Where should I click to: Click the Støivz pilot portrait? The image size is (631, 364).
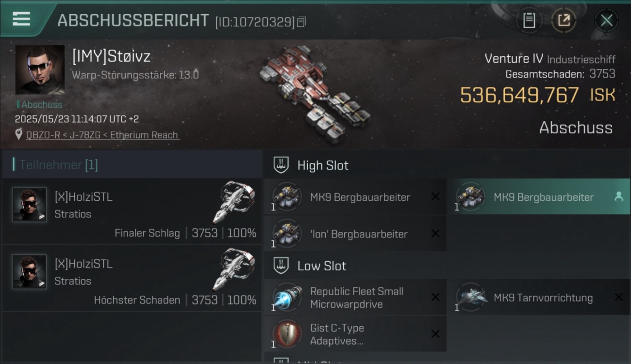click(x=40, y=69)
